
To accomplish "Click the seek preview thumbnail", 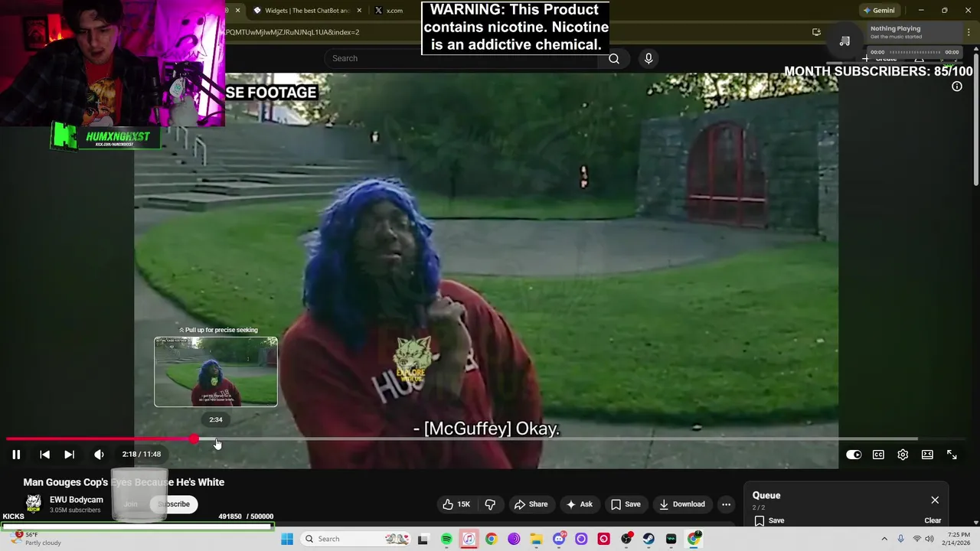I will point(216,372).
